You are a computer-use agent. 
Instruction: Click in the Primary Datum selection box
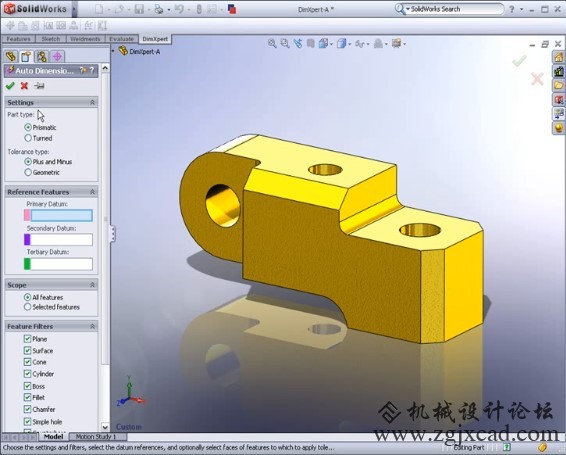(x=61, y=216)
